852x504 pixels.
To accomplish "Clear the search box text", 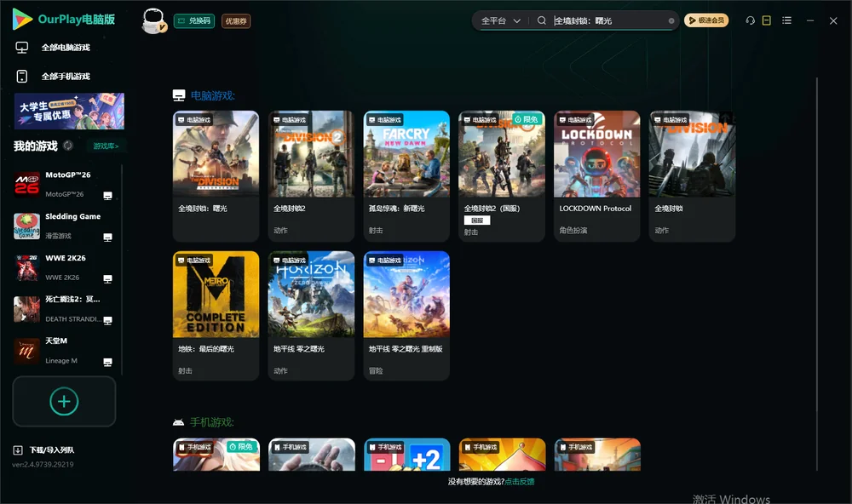I will [671, 20].
